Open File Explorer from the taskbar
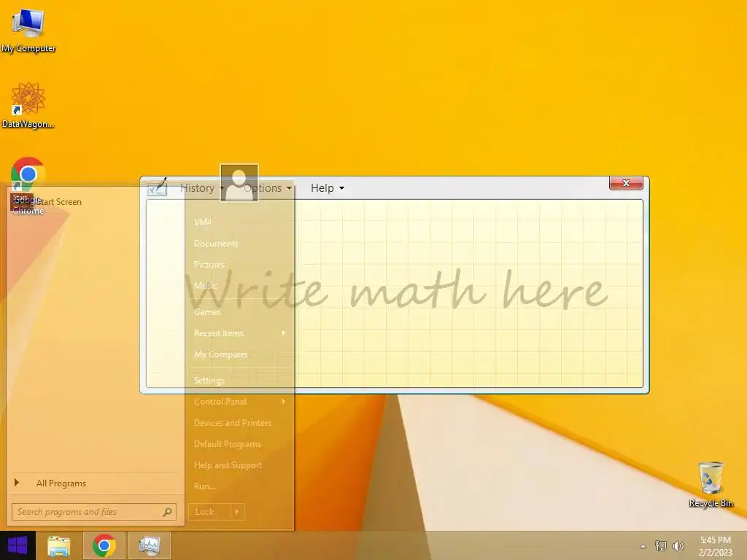 coord(59,545)
